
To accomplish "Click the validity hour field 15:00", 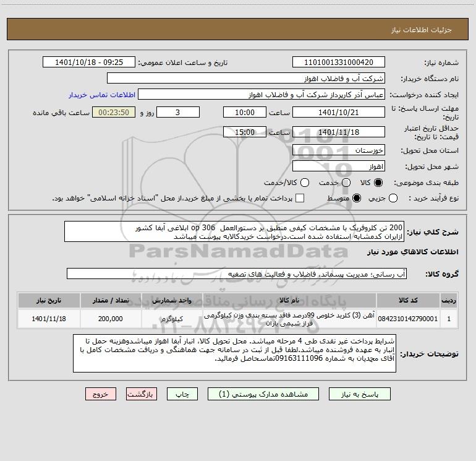I will tap(245, 132).
